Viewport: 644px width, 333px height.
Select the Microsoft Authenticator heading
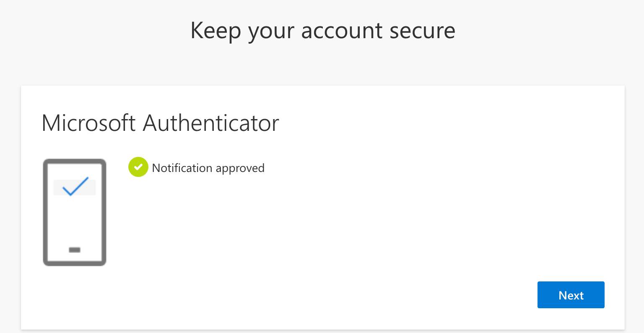coord(160,123)
